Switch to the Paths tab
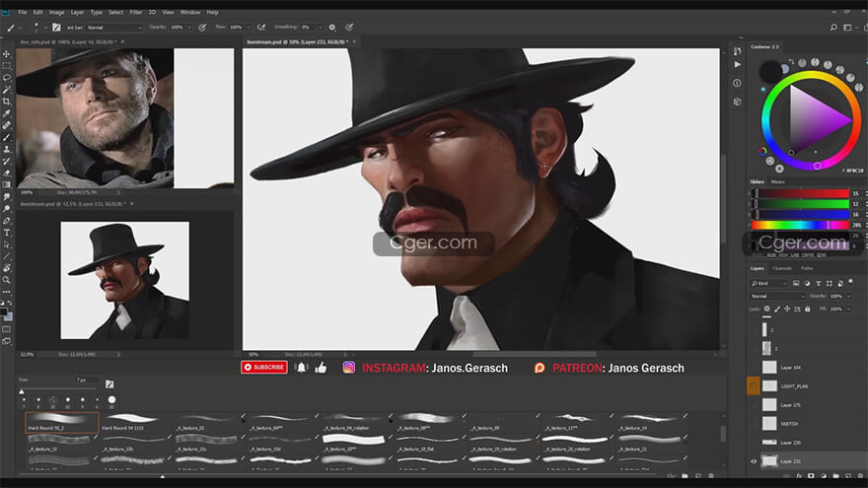The width and height of the screenshot is (868, 488). pos(807,268)
